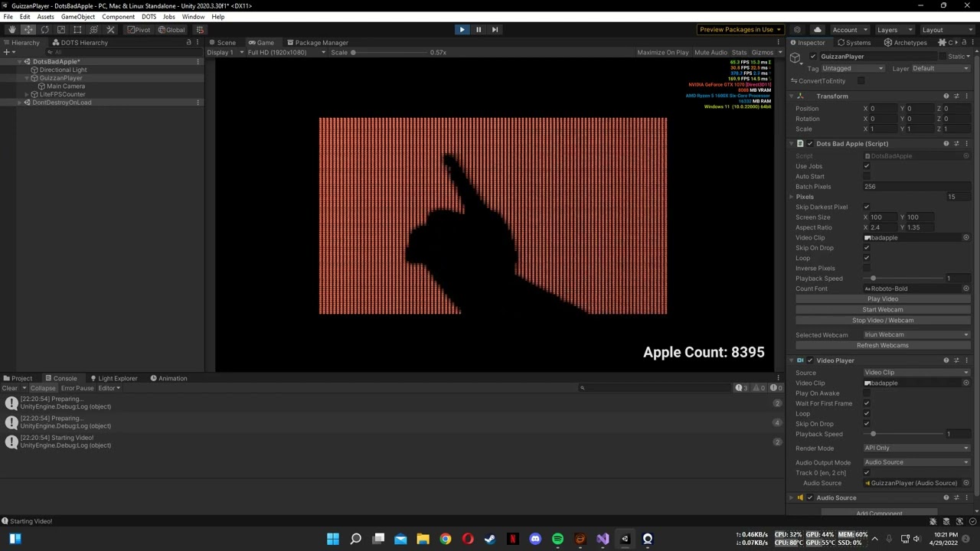Toggle GuizzanPlayer active checkbox
The height and width of the screenshot is (551, 980).
click(813, 57)
